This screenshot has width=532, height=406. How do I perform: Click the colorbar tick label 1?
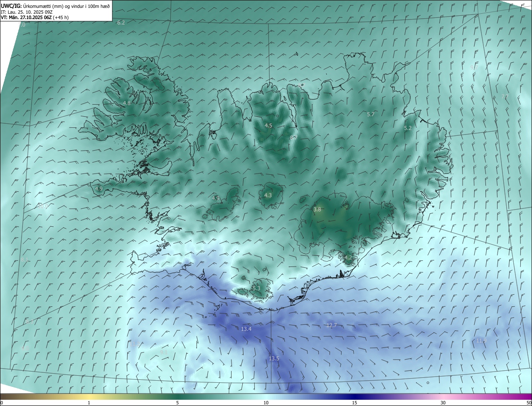coord(89,403)
